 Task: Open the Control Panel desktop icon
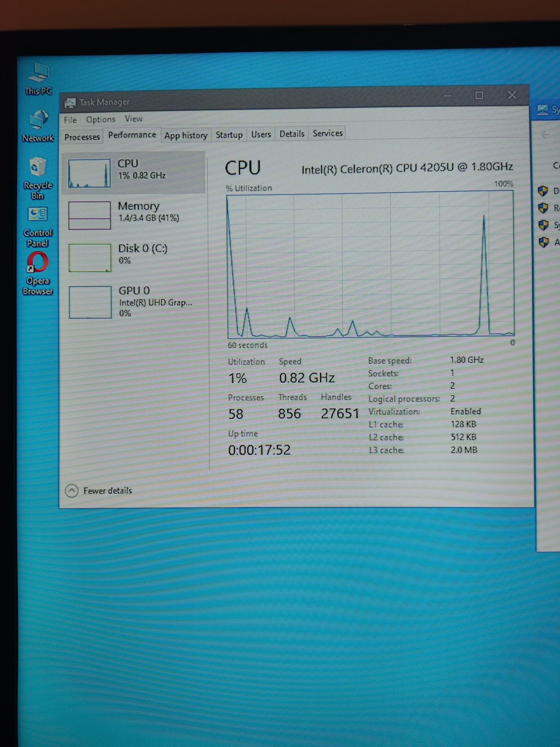point(38,227)
